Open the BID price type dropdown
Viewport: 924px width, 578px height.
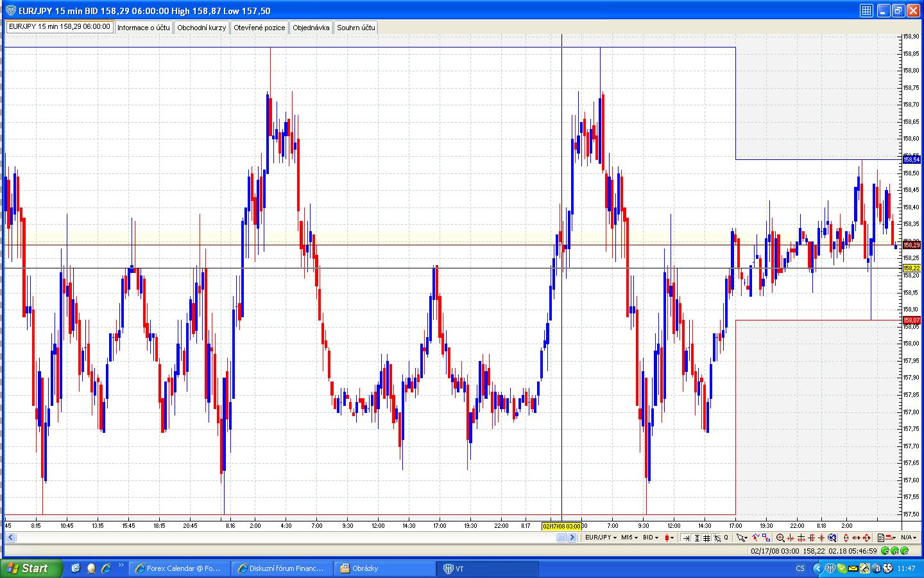click(651, 538)
